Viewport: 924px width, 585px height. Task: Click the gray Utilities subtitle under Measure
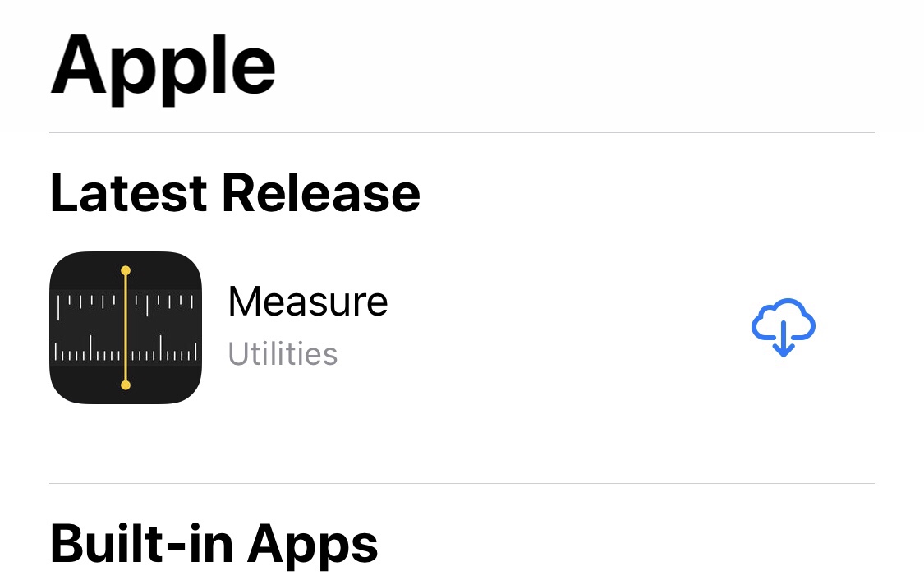(283, 354)
